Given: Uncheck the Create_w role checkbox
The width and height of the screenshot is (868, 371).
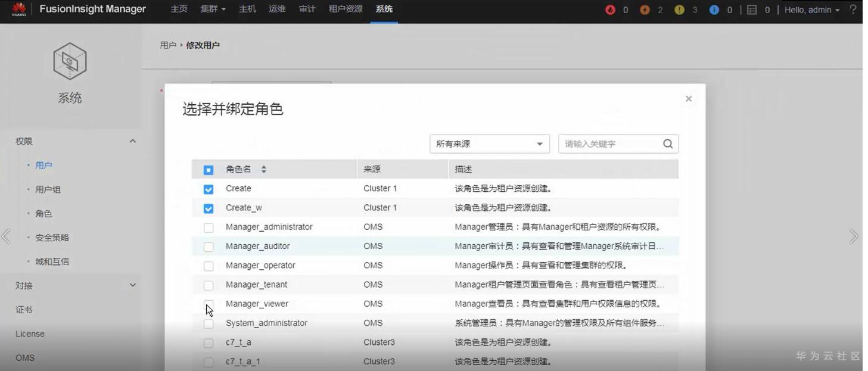Looking at the screenshot, I should [209, 208].
